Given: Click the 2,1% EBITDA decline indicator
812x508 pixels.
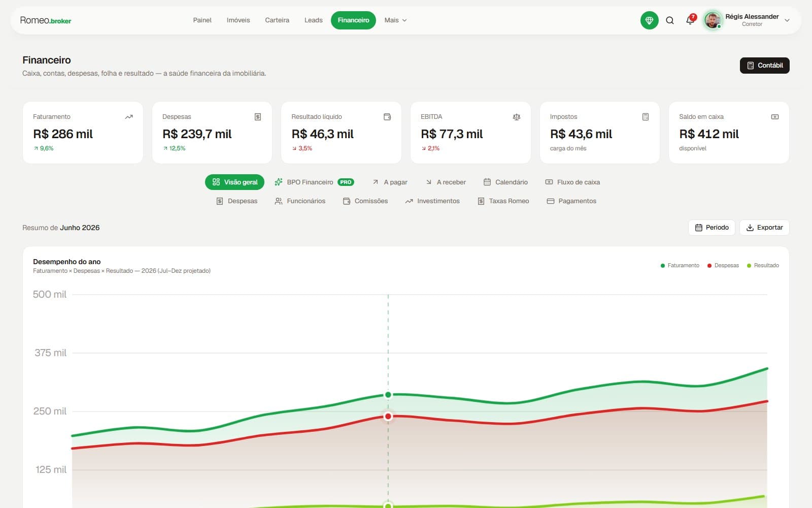Looking at the screenshot, I should [x=431, y=148].
